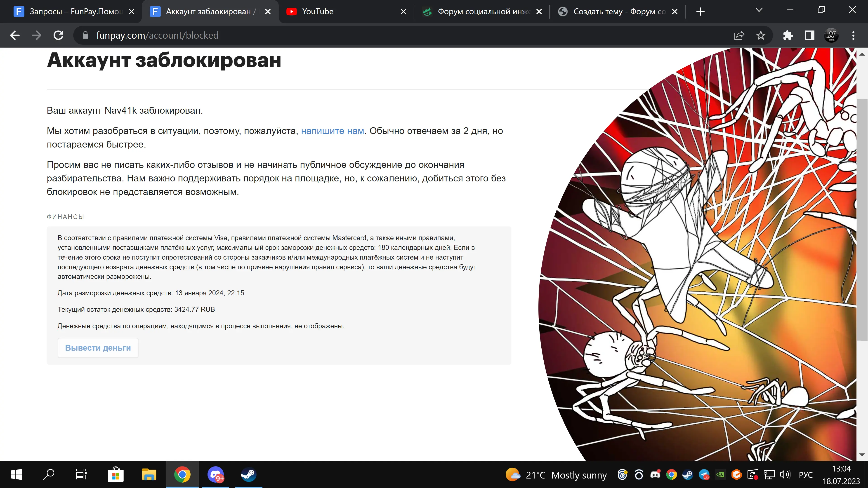Viewport: 868px width, 488px height.
Task: Switch to the Запросы – FunPay.Помощь tab
Action: (71, 12)
